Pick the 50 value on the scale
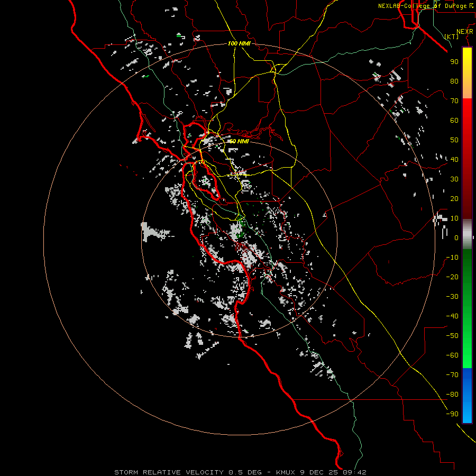Image resolution: width=476 pixels, height=476 pixels. click(454, 140)
